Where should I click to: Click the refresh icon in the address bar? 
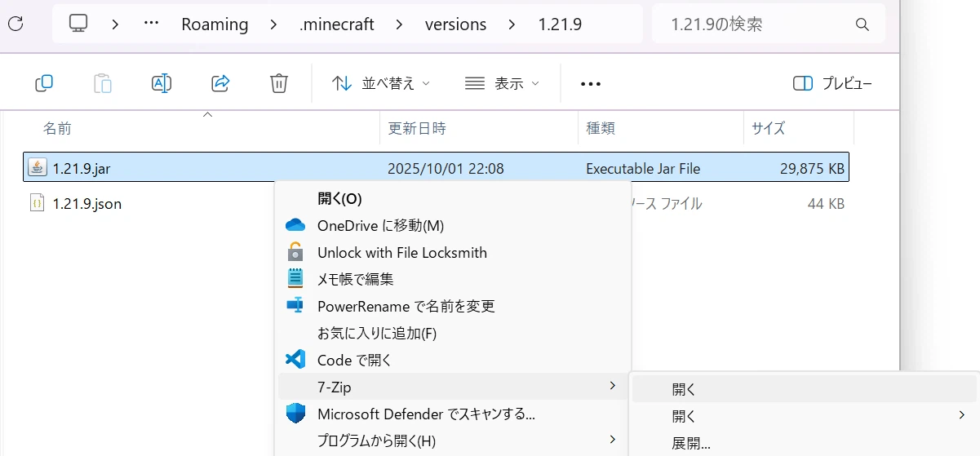click(x=15, y=24)
